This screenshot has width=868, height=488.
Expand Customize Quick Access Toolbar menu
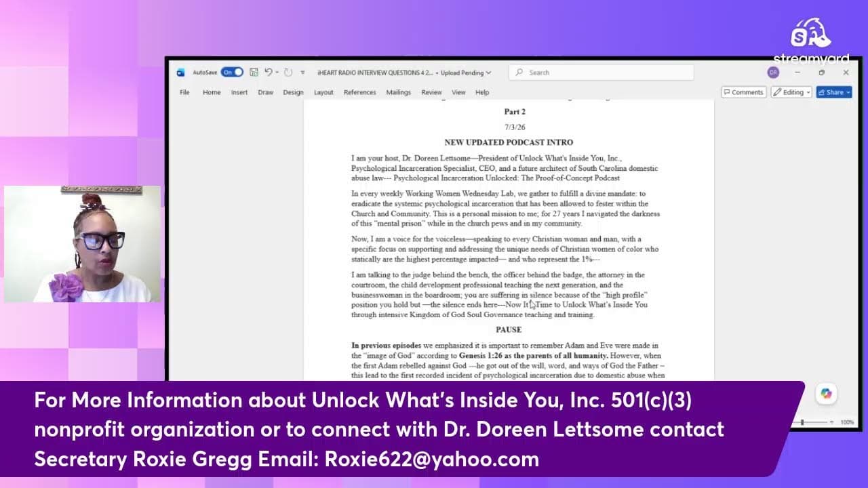[302, 73]
